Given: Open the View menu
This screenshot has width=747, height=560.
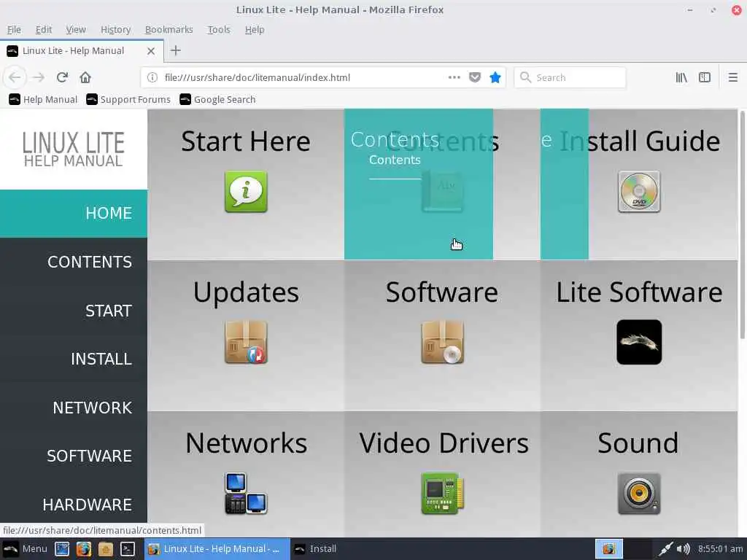Looking at the screenshot, I should pyautogui.click(x=76, y=29).
